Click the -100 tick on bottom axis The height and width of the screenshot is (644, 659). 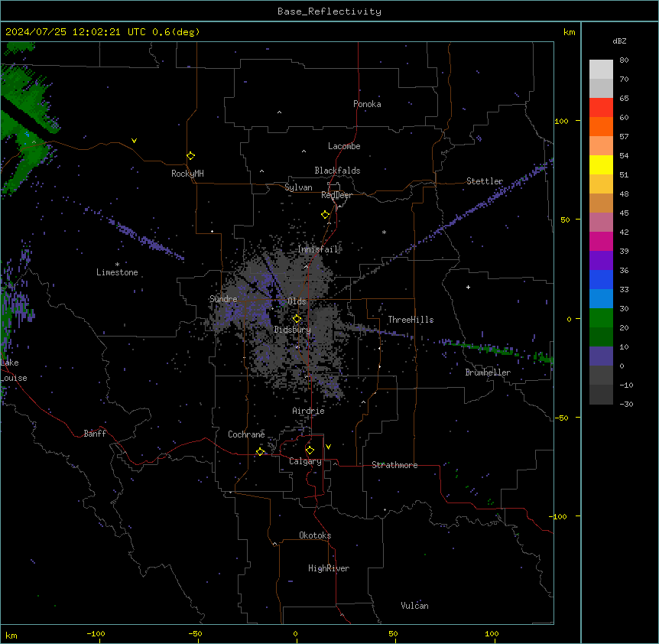(96, 633)
